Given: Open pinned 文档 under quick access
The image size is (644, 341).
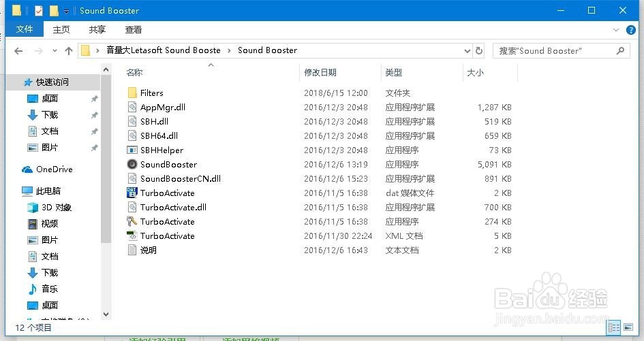Looking at the screenshot, I should click(49, 131).
